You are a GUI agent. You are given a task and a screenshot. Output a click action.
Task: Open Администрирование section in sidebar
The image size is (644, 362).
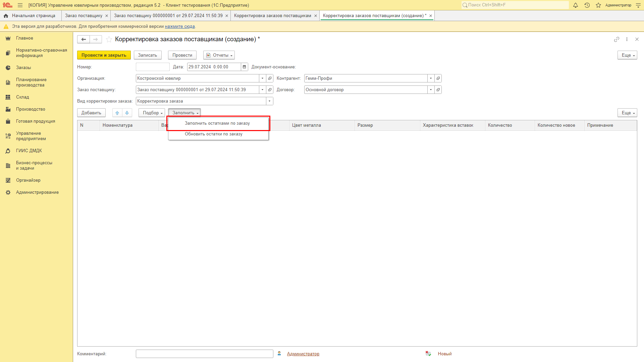(37, 192)
